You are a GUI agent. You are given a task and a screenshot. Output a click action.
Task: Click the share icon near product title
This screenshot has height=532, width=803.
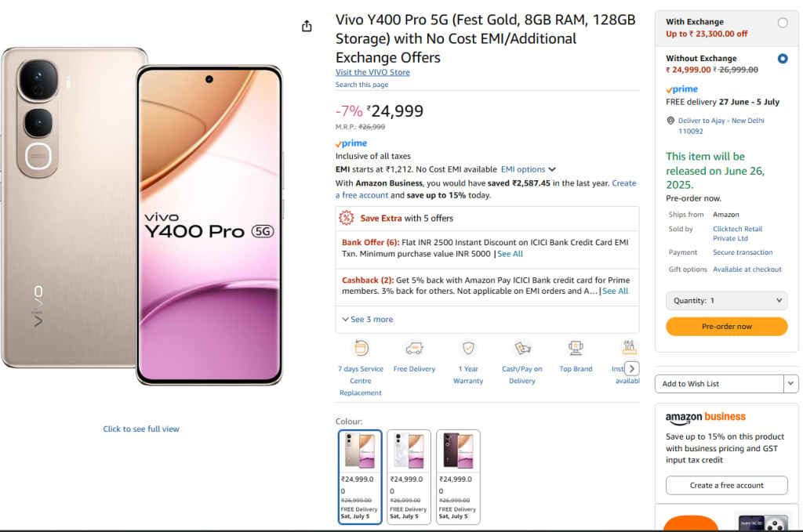click(307, 25)
